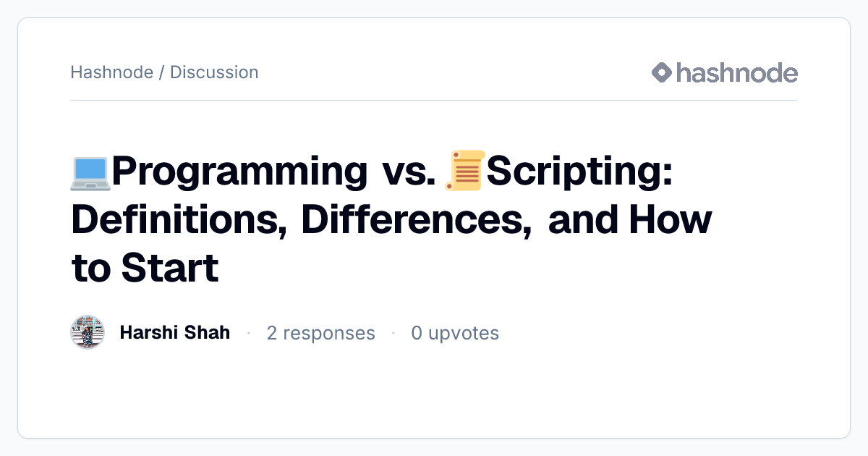View the 2 responses count
This screenshot has width=868, height=456.
coord(321,333)
